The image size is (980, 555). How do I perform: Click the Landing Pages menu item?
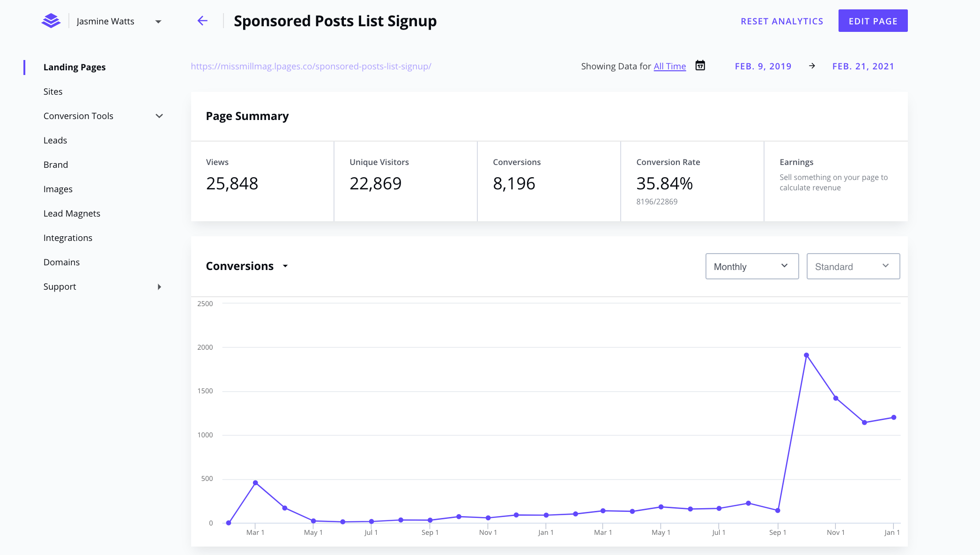pyautogui.click(x=74, y=67)
